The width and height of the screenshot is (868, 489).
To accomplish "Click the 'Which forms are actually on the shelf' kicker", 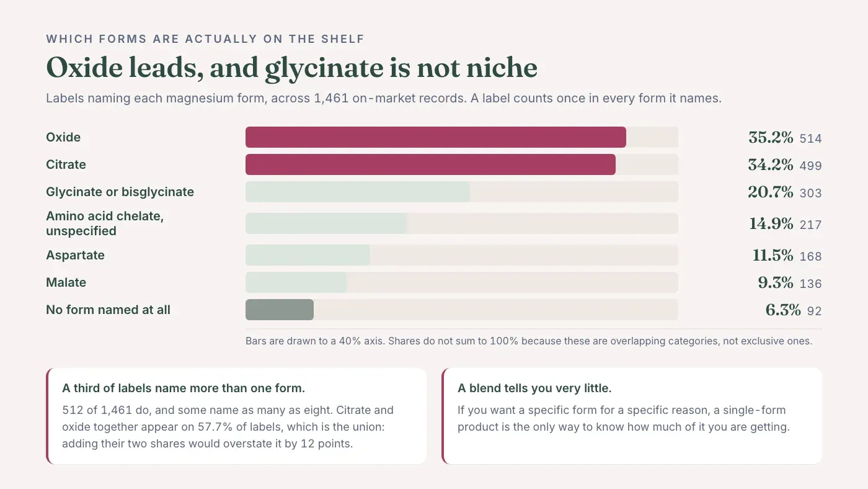I will click(205, 39).
